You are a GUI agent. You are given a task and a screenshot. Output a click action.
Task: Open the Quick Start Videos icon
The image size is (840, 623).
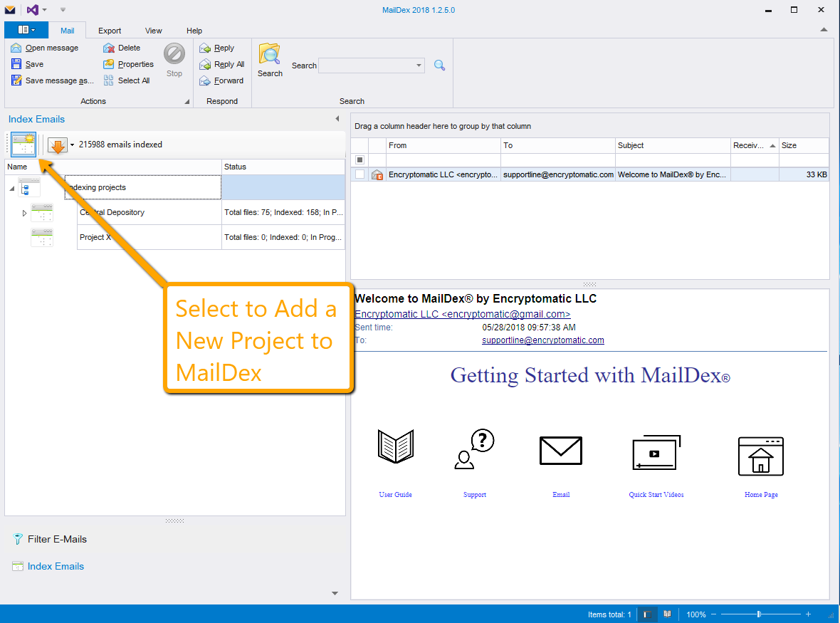coord(656,453)
